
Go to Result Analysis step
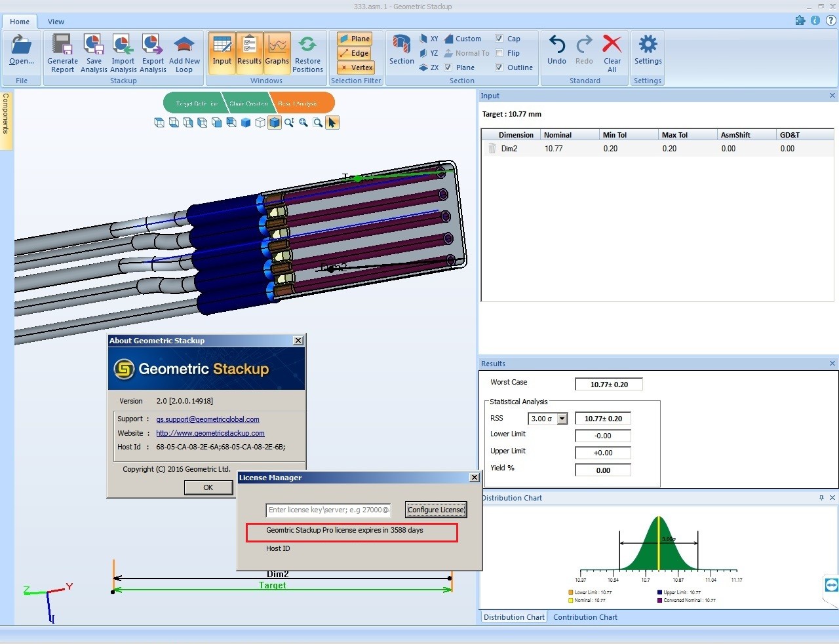301,104
